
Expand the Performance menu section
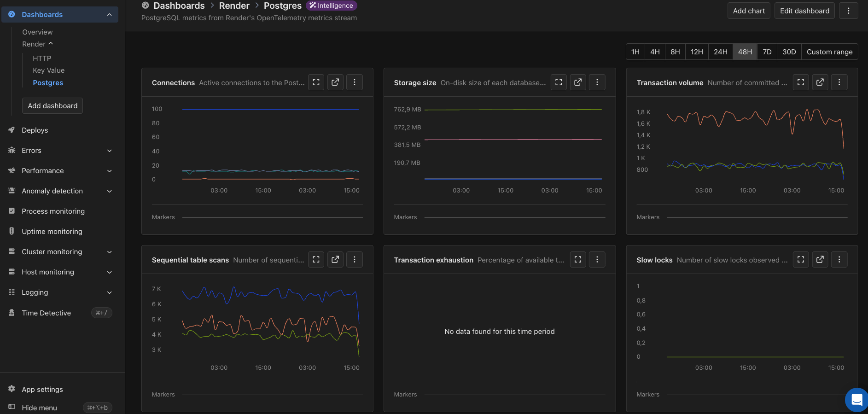110,171
